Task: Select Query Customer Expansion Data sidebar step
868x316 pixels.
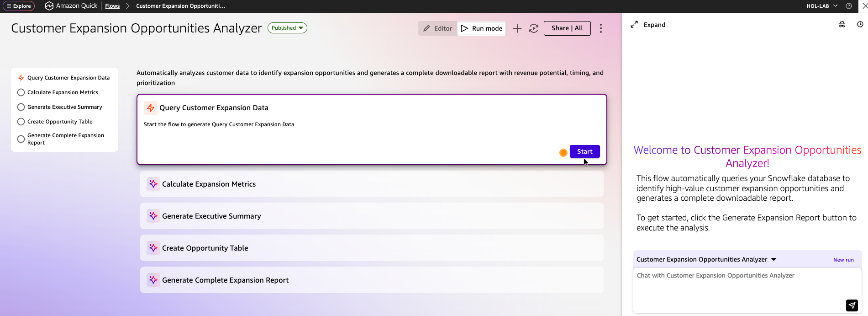Action: (x=64, y=78)
